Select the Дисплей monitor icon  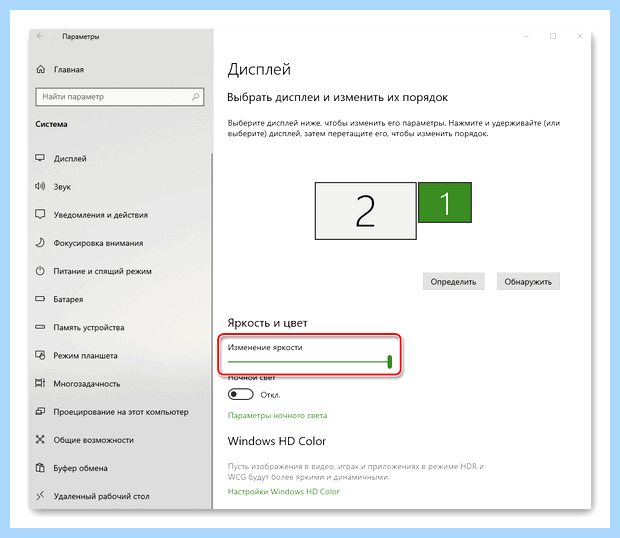(40, 158)
